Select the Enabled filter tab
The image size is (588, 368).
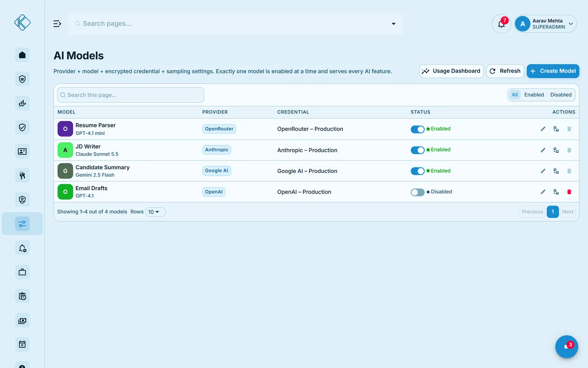tap(534, 95)
